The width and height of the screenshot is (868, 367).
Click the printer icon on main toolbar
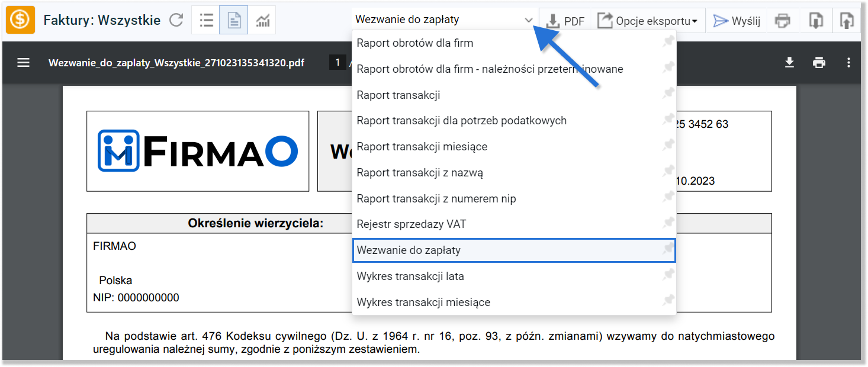(783, 20)
